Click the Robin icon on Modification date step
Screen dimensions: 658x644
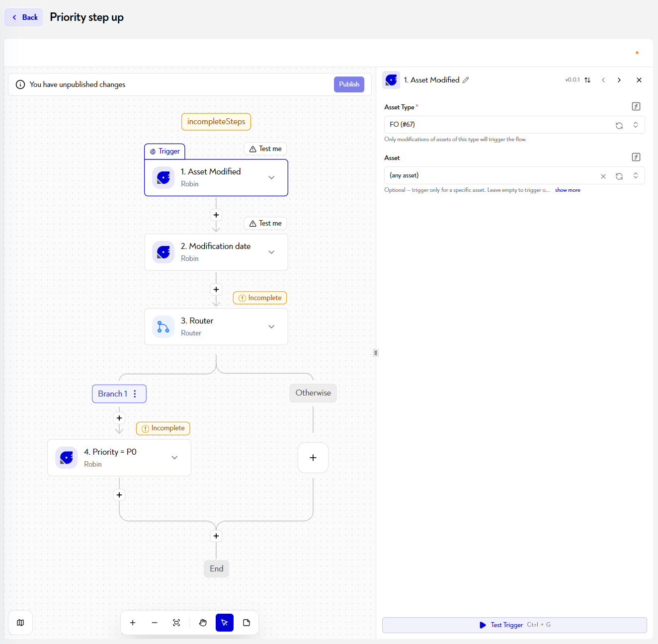(x=163, y=252)
